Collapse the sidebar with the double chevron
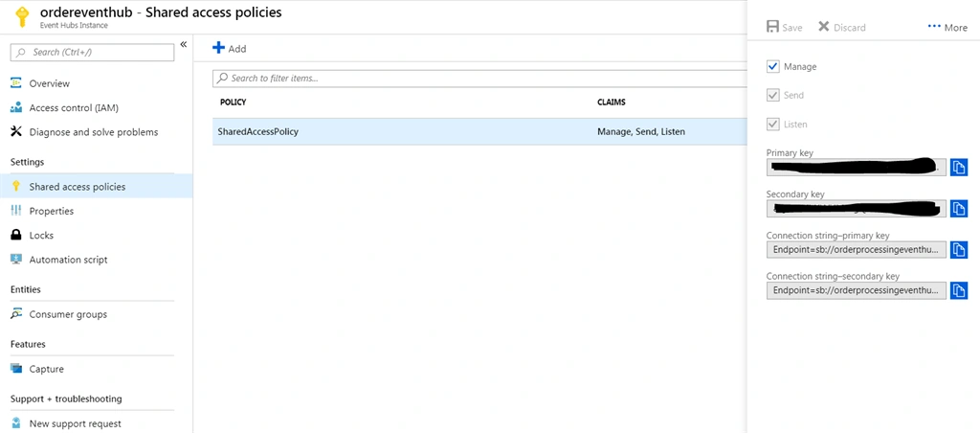Image resolution: width=980 pixels, height=433 pixels. [x=184, y=44]
